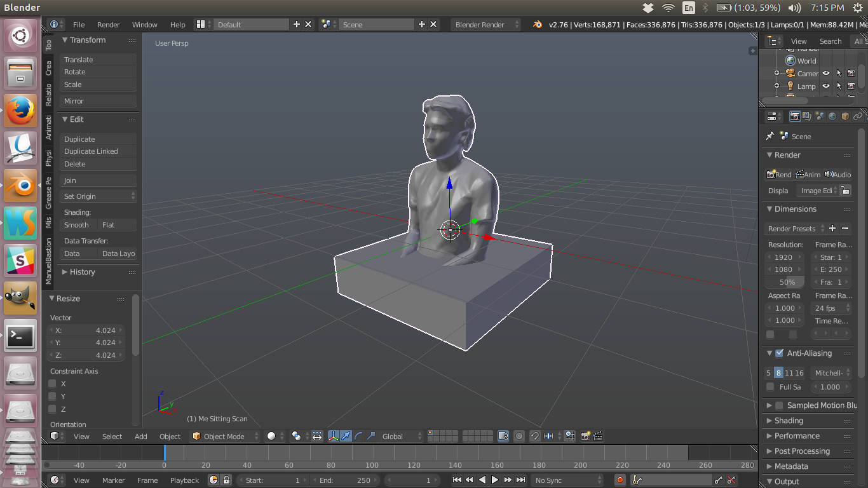Click the Join button
Viewport: 868px width, 488px height.
[98, 180]
